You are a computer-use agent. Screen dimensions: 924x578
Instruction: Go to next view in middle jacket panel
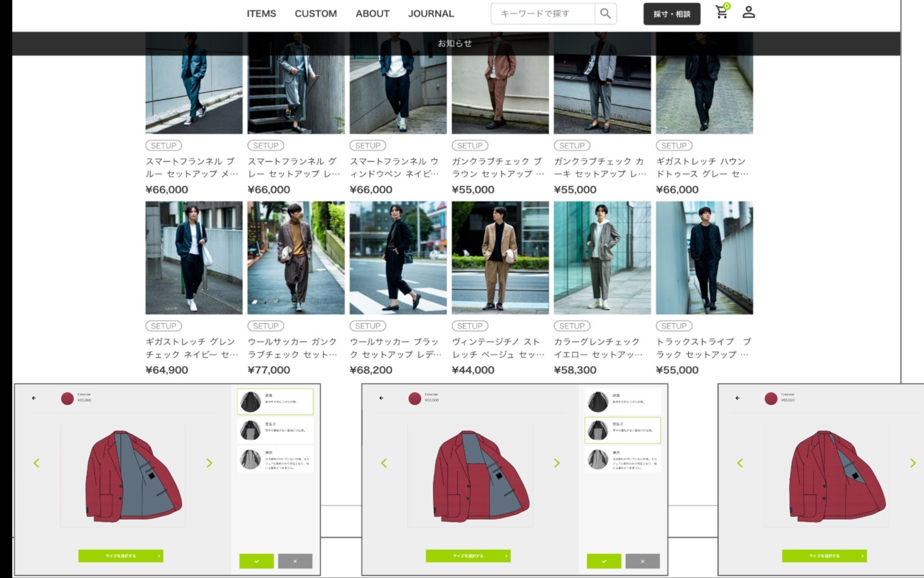tap(557, 463)
